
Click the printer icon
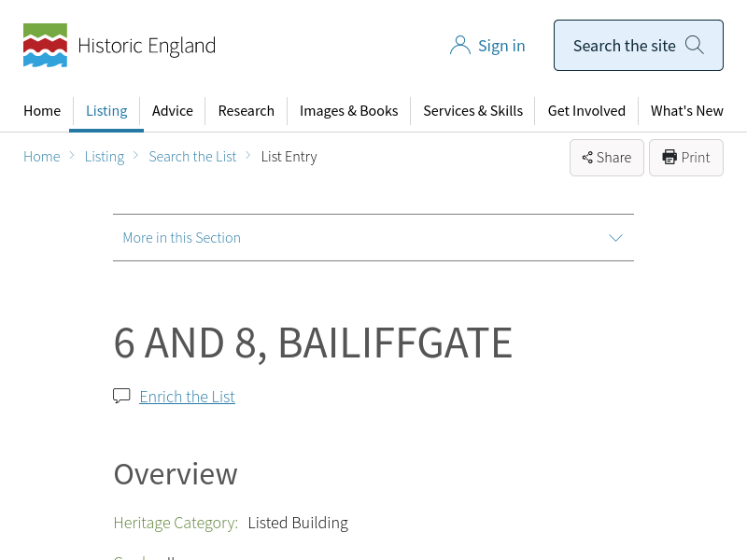click(x=669, y=157)
